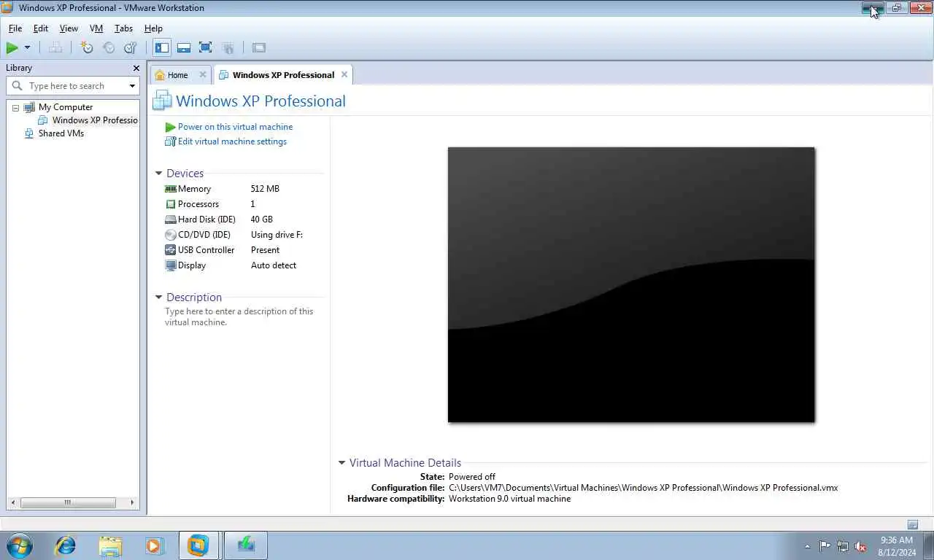This screenshot has height=560, width=934.
Task: Close the Library panel with its X
Action: pyautogui.click(x=136, y=68)
